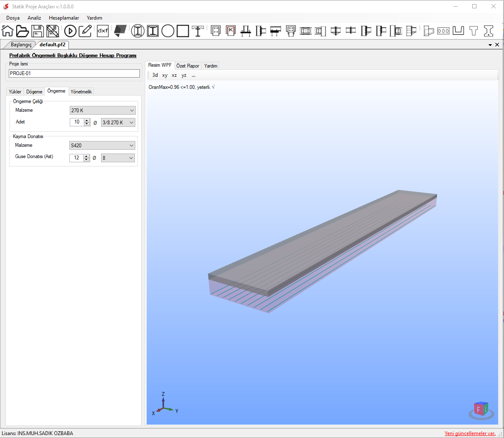The width and height of the screenshot is (504, 438).
Task: Increase the Adet value with the up arrow
Action: click(87, 121)
